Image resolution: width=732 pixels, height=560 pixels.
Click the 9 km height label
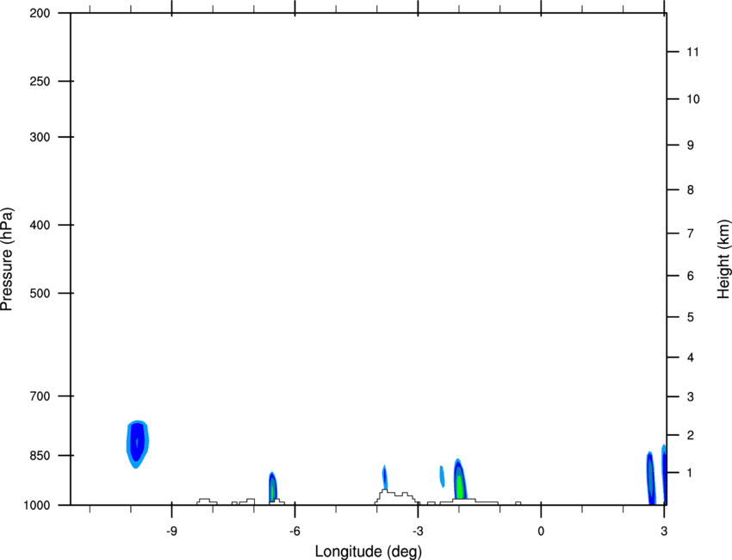(690, 146)
